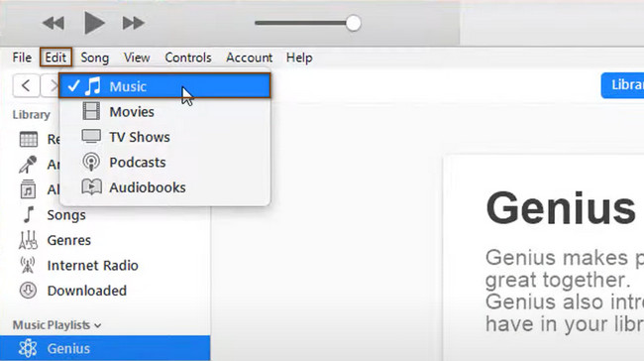This screenshot has width=644, height=361.
Task: Open Songs in the Library sidebar
Action: click(x=66, y=215)
